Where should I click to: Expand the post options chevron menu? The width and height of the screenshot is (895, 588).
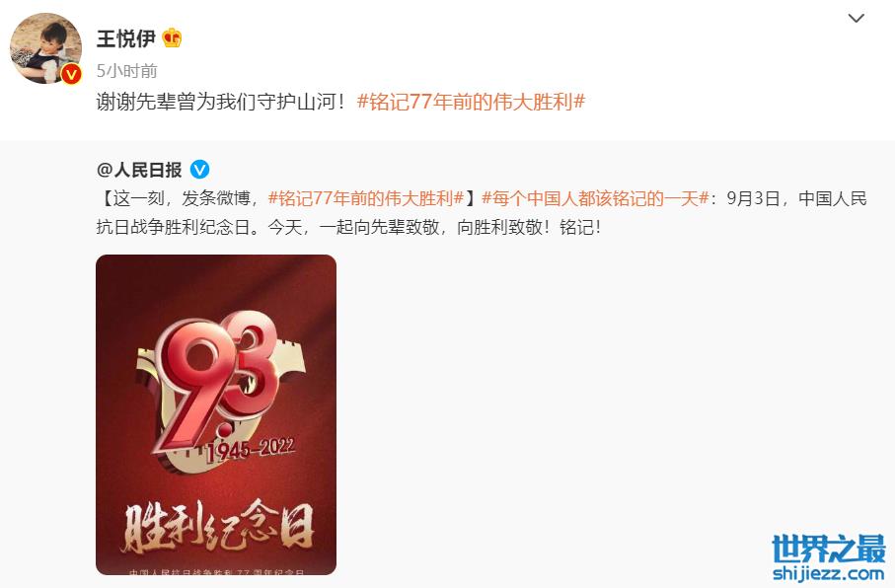[x=856, y=19]
